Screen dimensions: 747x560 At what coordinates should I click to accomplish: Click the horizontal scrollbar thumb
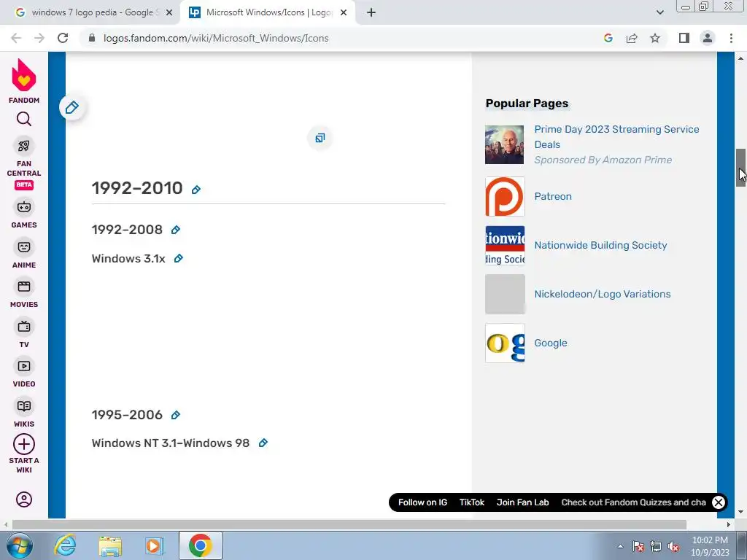coord(349,525)
